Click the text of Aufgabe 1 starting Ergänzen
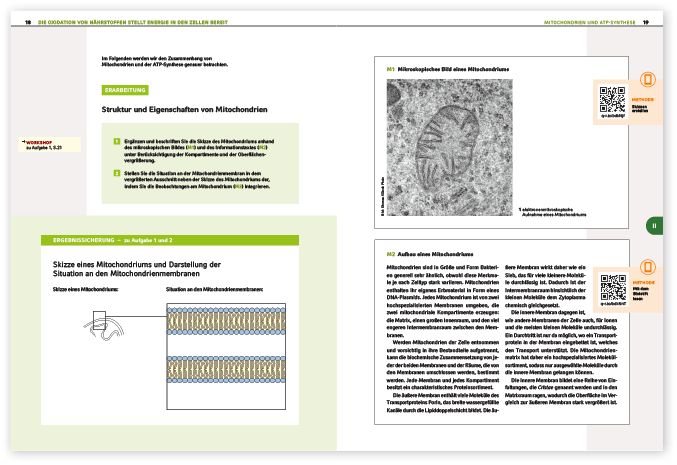Viewport: 677px width, 465px height. pos(199,151)
